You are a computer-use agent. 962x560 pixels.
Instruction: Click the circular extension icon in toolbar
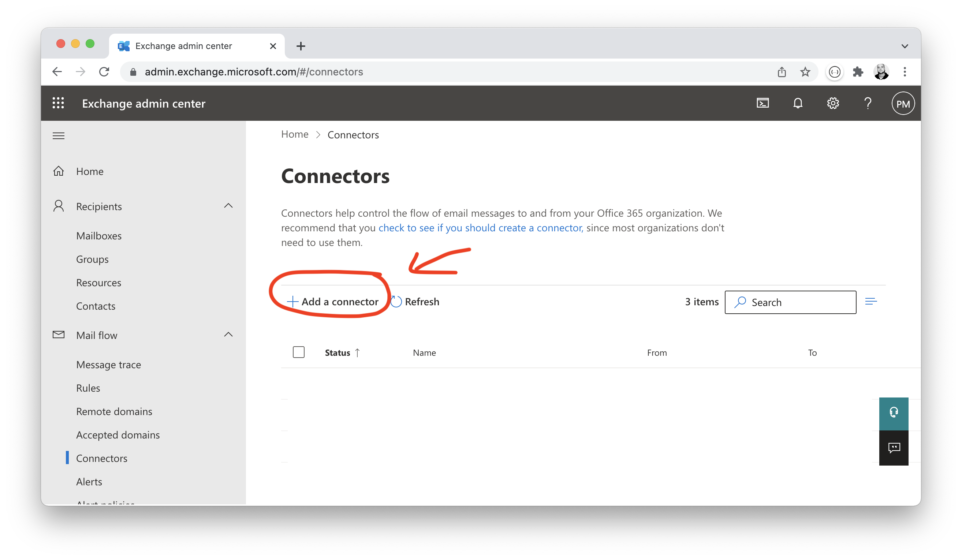point(835,72)
